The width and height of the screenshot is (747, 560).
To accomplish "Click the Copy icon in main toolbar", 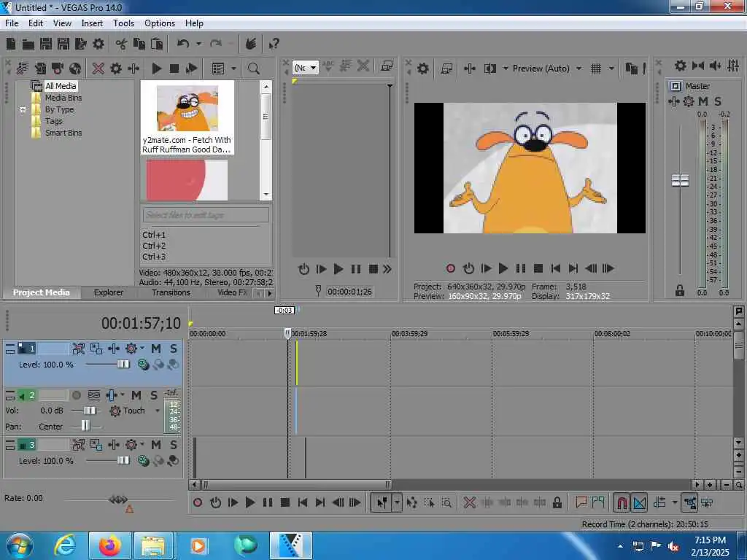I will point(139,44).
